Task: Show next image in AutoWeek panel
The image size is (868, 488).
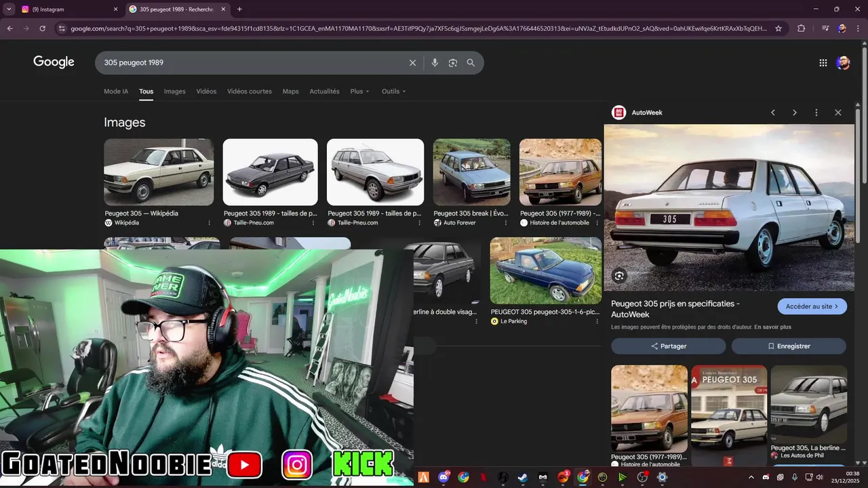Action: point(794,113)
